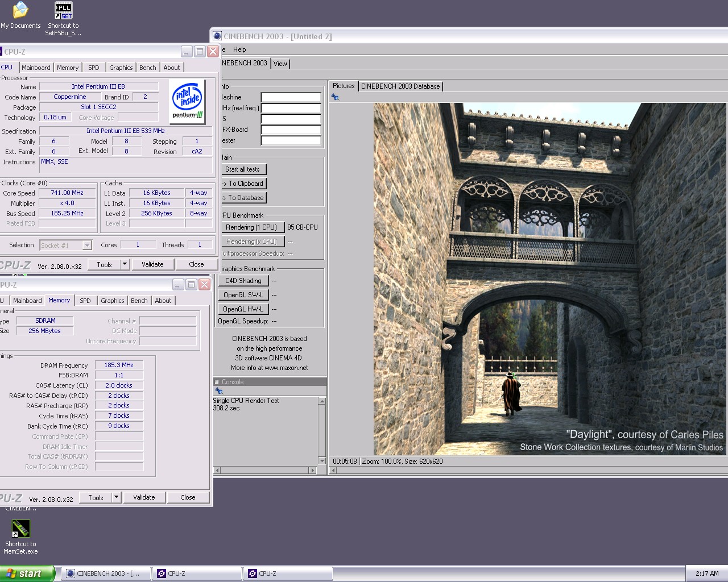Click Validate in lower CPU-Z window
This screenshot has height=582, width=728.
144,497
